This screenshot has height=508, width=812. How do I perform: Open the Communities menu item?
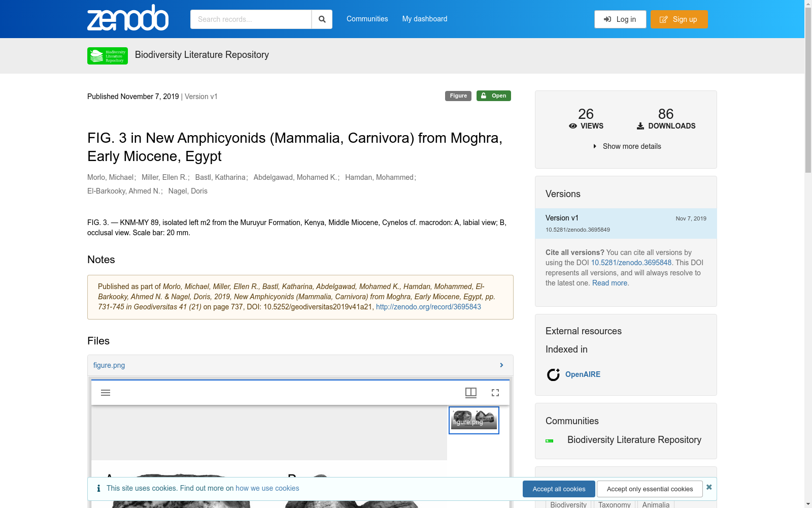(367, 19)
